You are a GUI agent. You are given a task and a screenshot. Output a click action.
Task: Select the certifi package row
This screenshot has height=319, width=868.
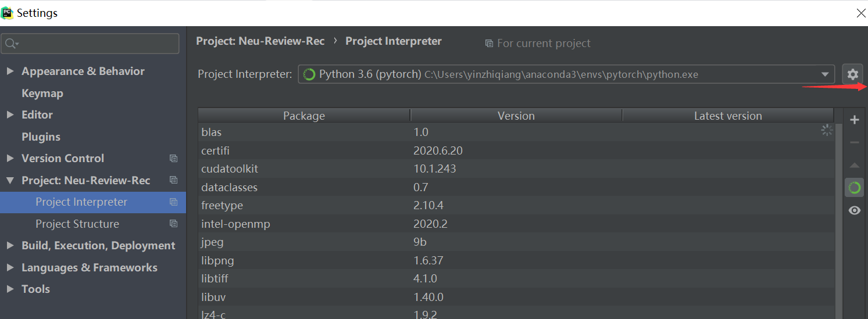pos(516,150)
